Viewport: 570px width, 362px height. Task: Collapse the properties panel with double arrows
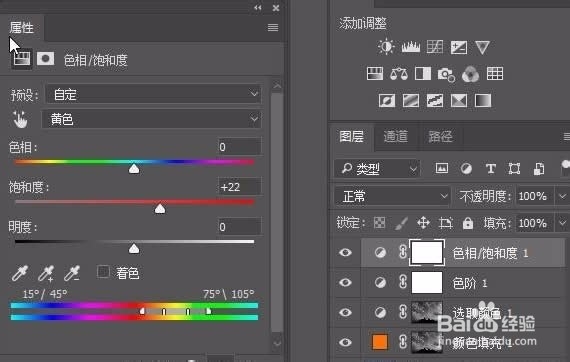click(x=258, y=8)
